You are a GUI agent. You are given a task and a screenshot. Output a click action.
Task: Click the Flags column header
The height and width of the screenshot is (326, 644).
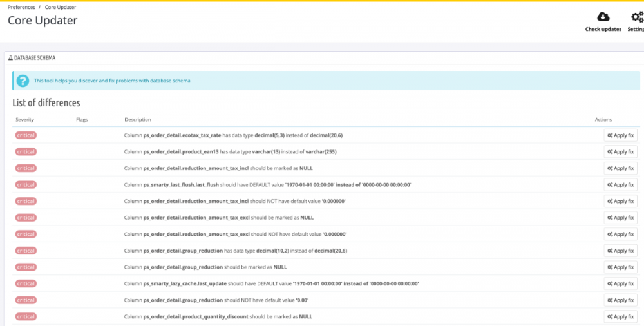pos(82,120)
